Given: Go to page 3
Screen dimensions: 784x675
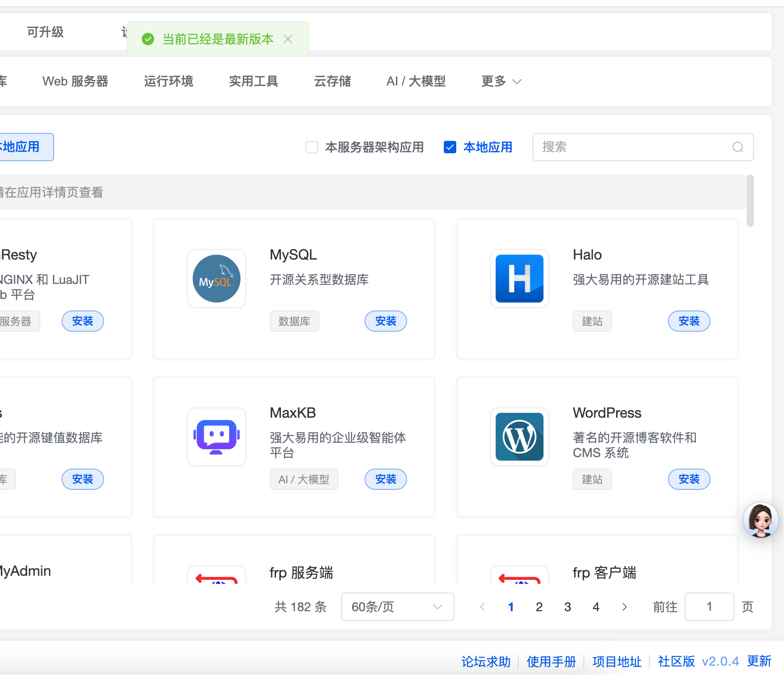Looking at the screenshot, I should tap(567, 607).
